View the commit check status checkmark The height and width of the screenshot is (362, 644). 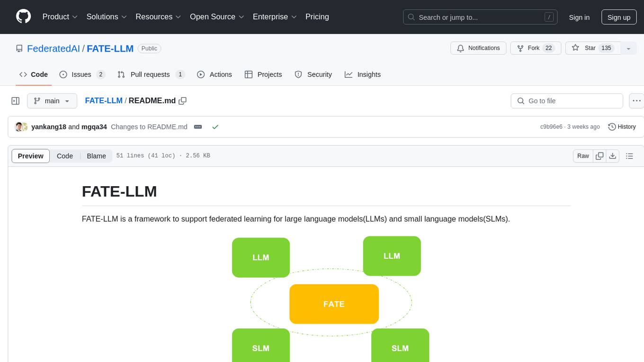tap(215, 127)
